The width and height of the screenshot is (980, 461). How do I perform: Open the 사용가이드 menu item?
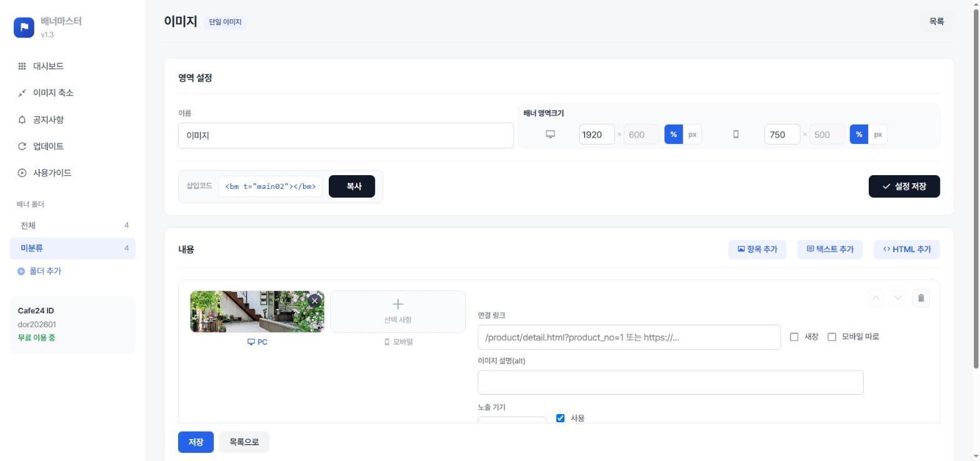click(72, 173)
